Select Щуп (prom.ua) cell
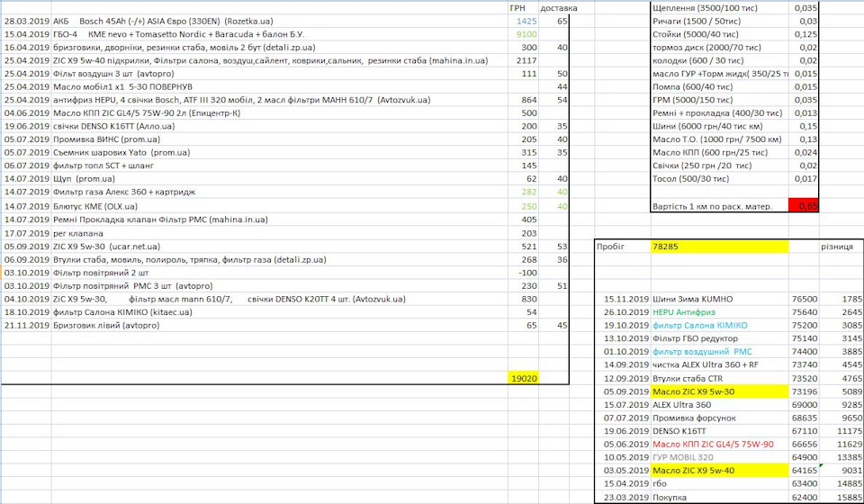The image size is (864, 504). 279,178
